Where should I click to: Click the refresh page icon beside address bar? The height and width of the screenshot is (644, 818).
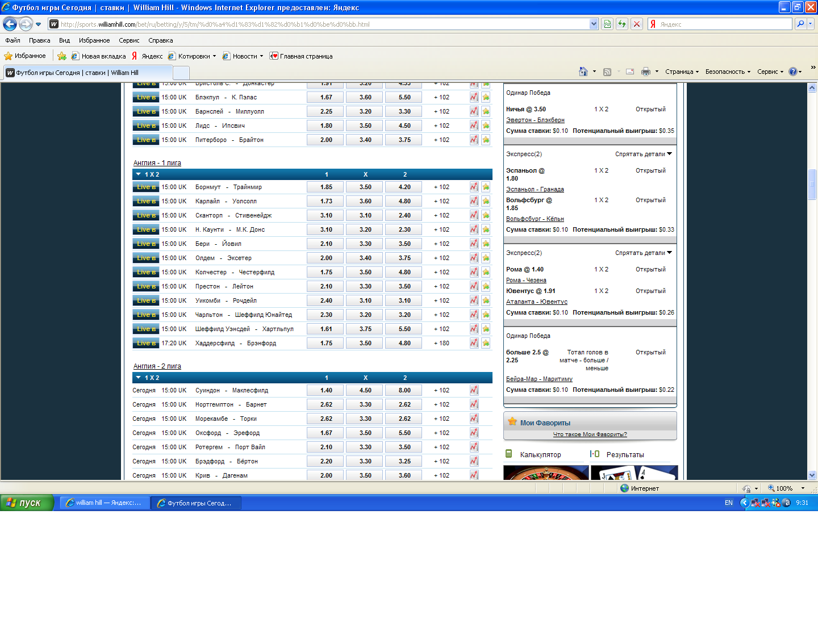pos(622,24)
